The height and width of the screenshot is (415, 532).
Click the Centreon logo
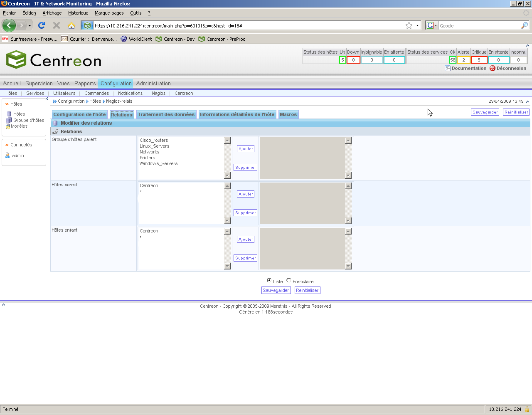pos(54,60)
